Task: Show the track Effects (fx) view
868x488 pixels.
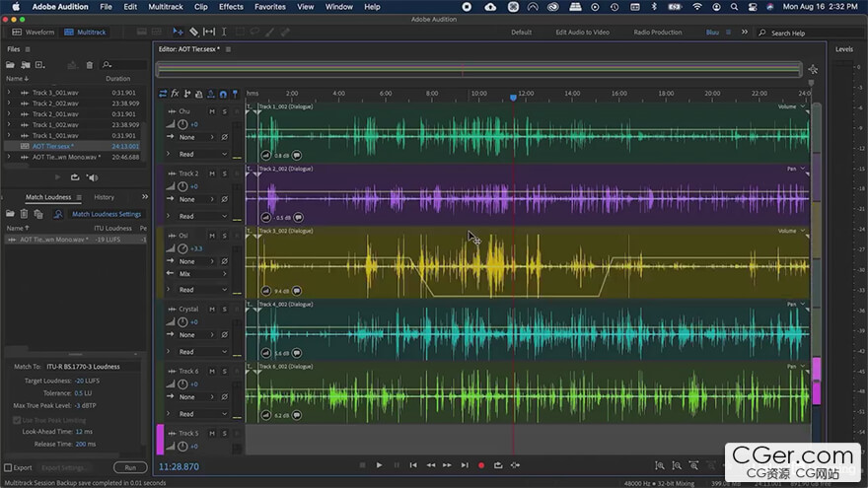Action: (175, 94)
